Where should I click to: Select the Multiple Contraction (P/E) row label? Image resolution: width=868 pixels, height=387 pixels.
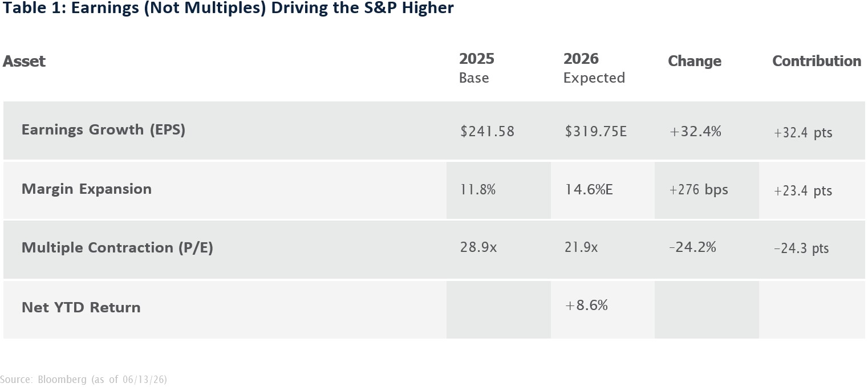point(117,248)
